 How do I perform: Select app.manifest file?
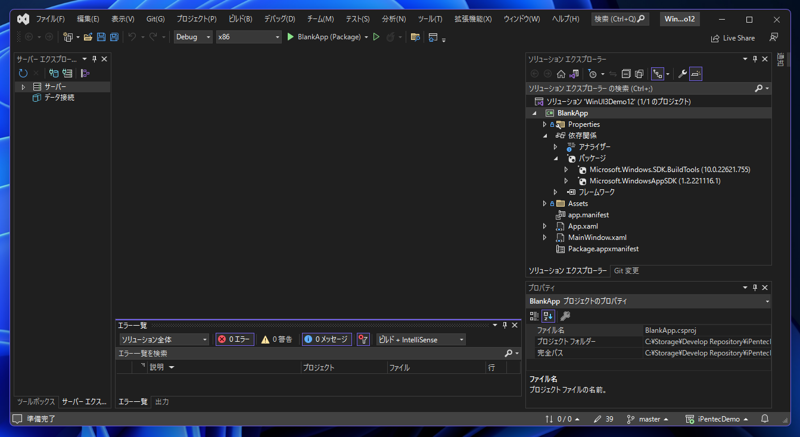pyautogui.click(x=588, y=215)
